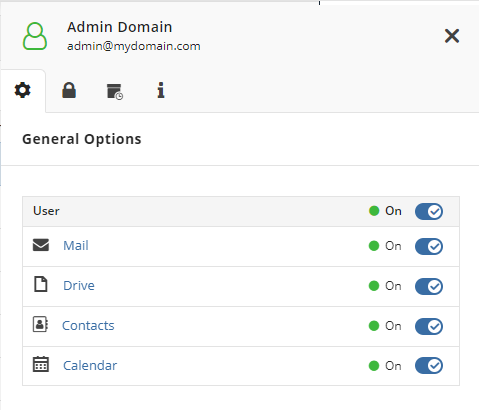Switch off the Contacts toggle
This screenshot has height=410, width=479.
pyautogui.click(x=429, y=326)
